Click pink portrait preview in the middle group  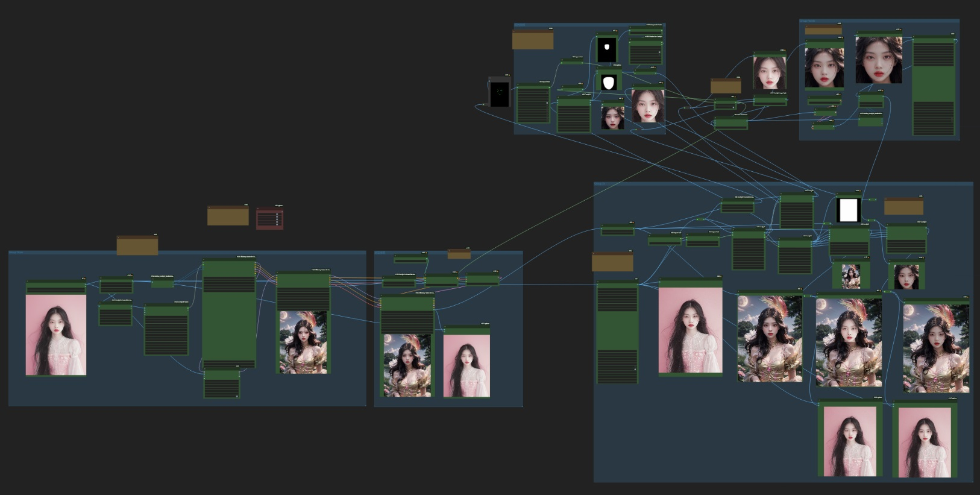(x=466, y=366)
